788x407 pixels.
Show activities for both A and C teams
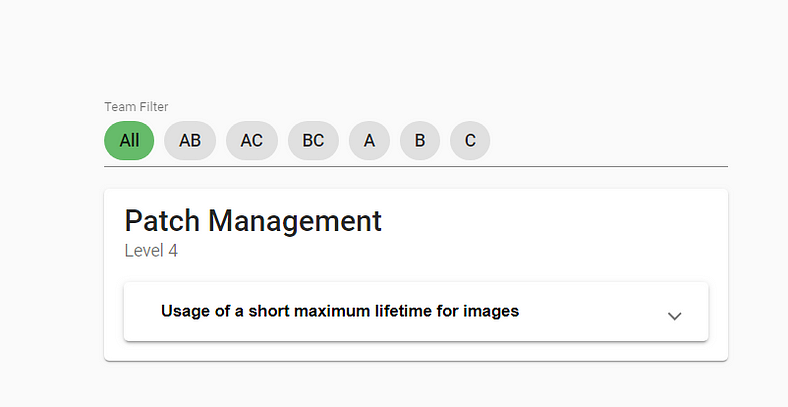(252, 140)
